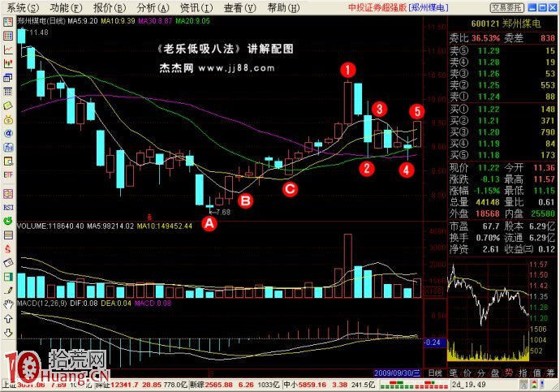This screenshot has width=560, height=392.
Task: Open the 功能(F) menu
Action: [66, 7]
